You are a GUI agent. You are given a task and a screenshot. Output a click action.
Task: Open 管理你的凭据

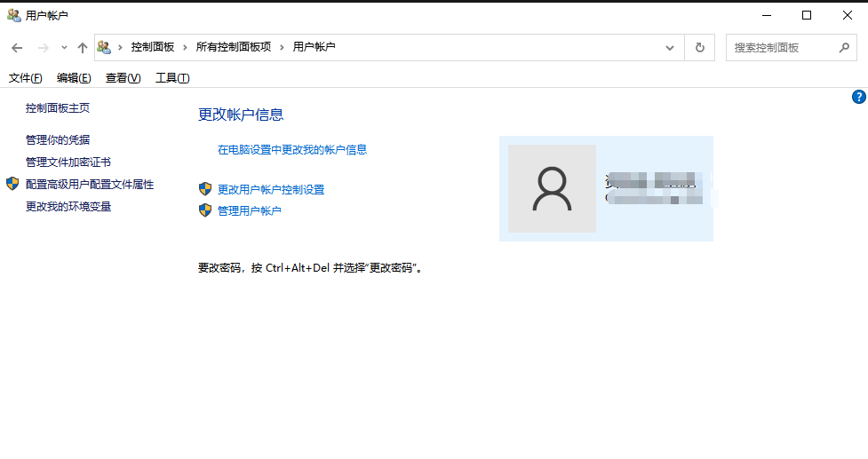tap(58, 140)
